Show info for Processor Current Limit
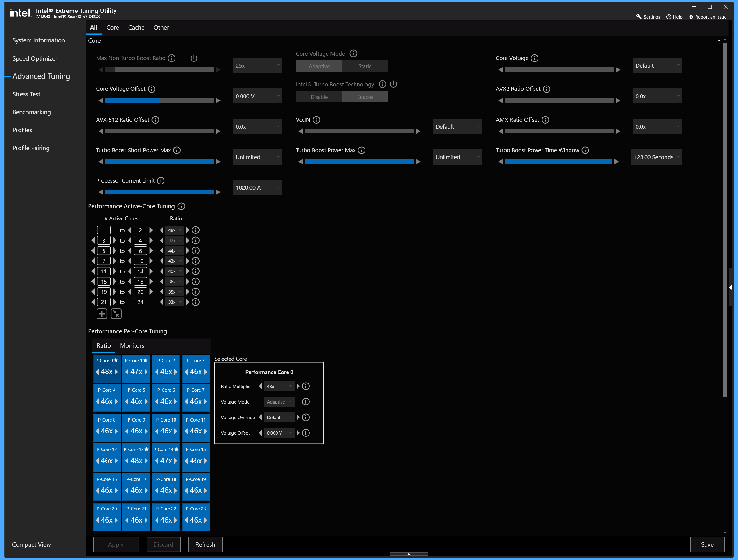 [161, 181]
